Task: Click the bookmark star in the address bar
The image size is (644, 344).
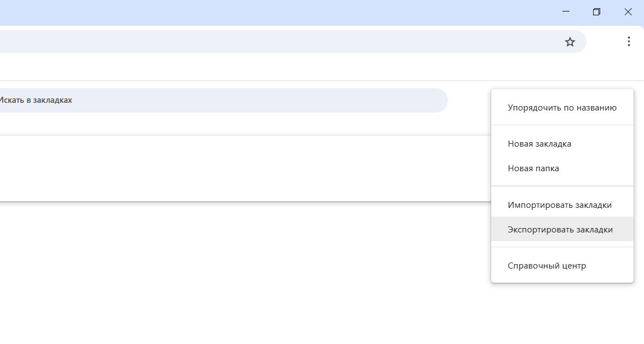Action: tap(570, 42)
